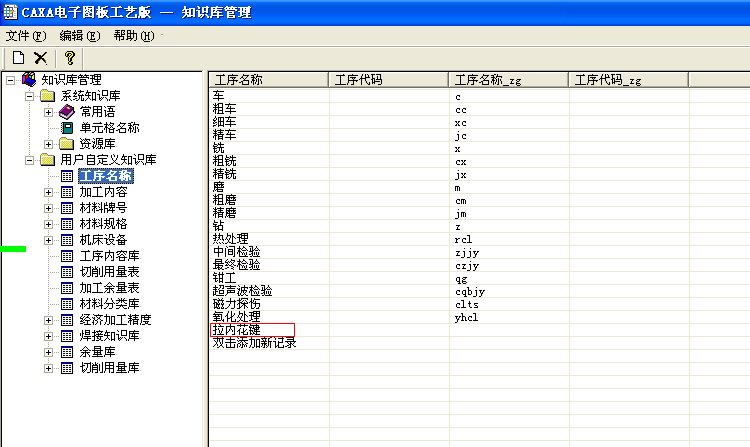Click the 经济加工精度 table icon
The image size is (750, 447).
tap(67, 320)
